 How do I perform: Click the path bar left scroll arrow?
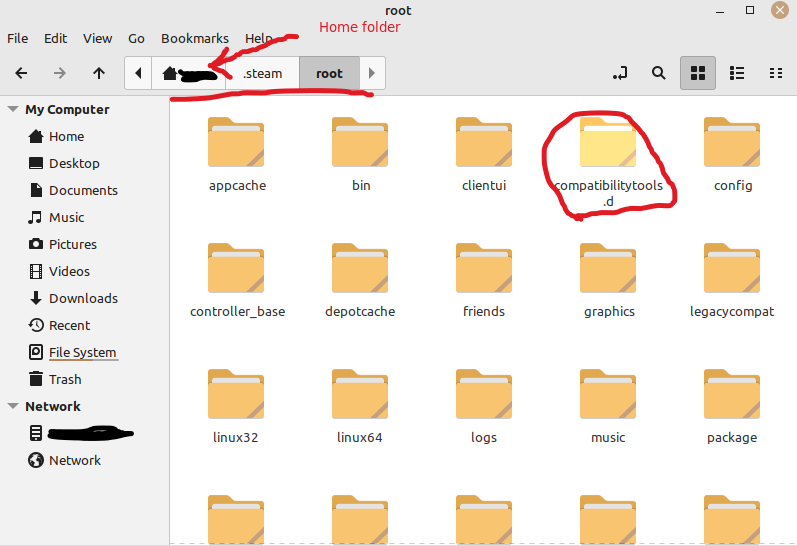(138, 73)
